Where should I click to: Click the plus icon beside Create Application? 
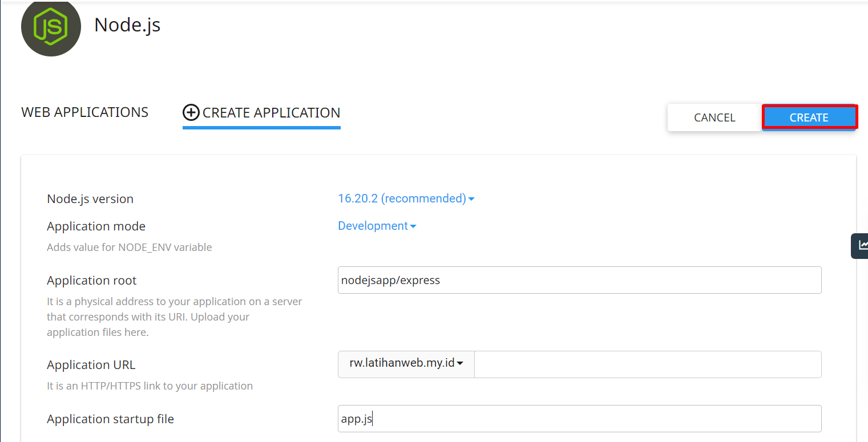coord(191,113)
